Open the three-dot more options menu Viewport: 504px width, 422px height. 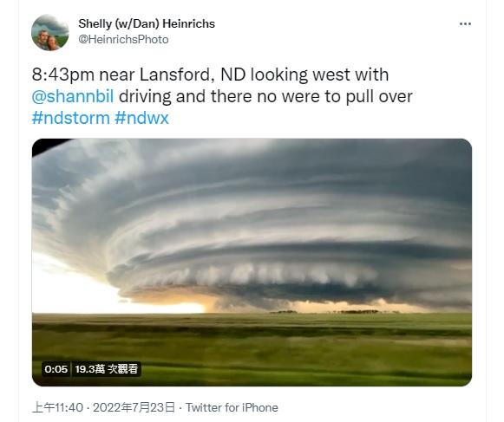(465, 23)
